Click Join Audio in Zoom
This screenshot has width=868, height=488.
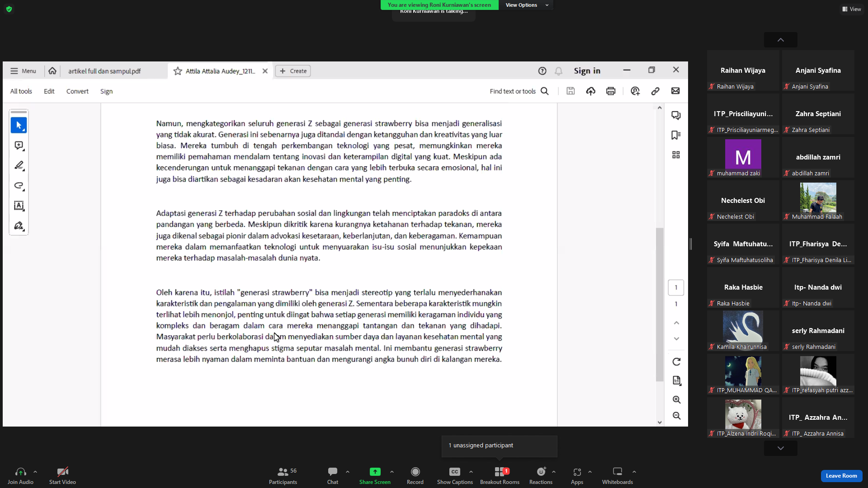tap(20, 476)
